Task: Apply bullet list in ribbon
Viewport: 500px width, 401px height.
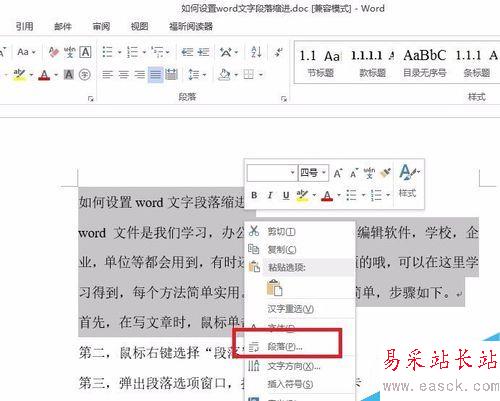Action: pyautogui.click(x=107, y=52)
